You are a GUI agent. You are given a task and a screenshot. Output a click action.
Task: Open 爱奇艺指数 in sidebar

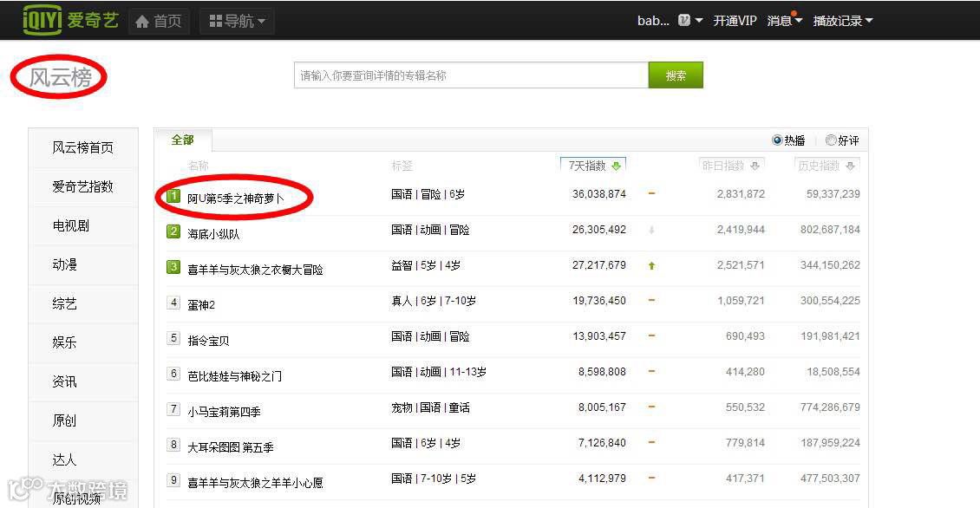pyautogui.click(x=83, y=186)
